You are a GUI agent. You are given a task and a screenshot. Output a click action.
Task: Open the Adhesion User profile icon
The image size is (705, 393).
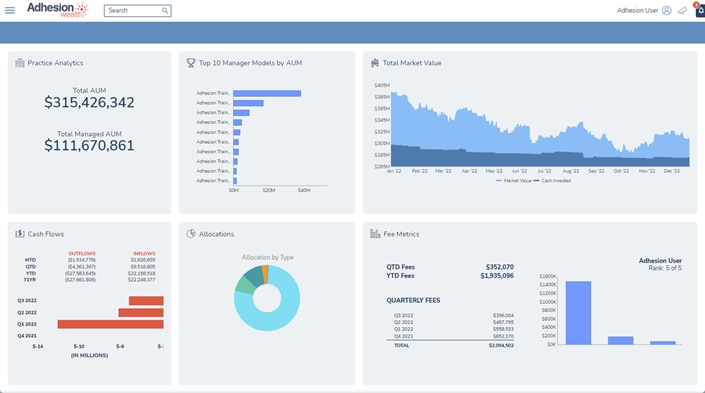point(667,10)
